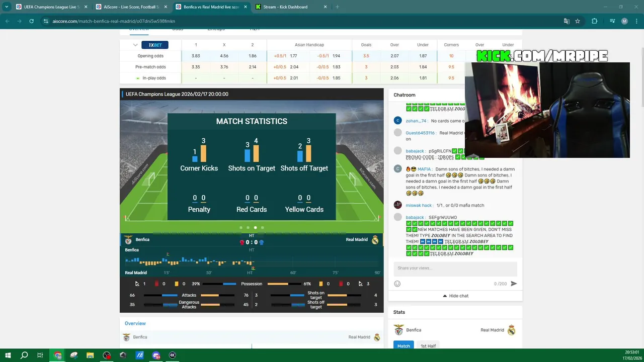Viewport: 644px width, 362px height.
Task: Open the browser extensions puzzle icon
Action: [595, 21]
